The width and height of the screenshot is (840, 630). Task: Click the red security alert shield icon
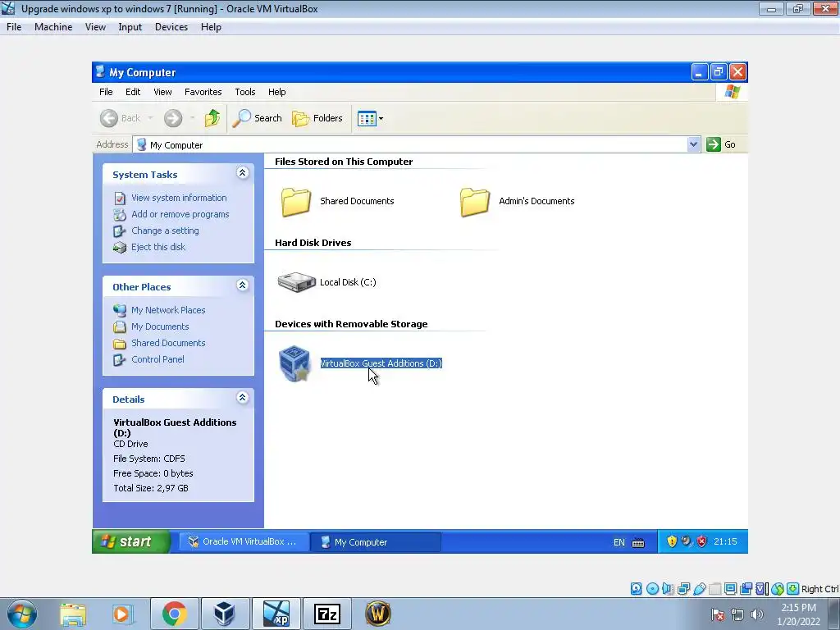(702, 541)
